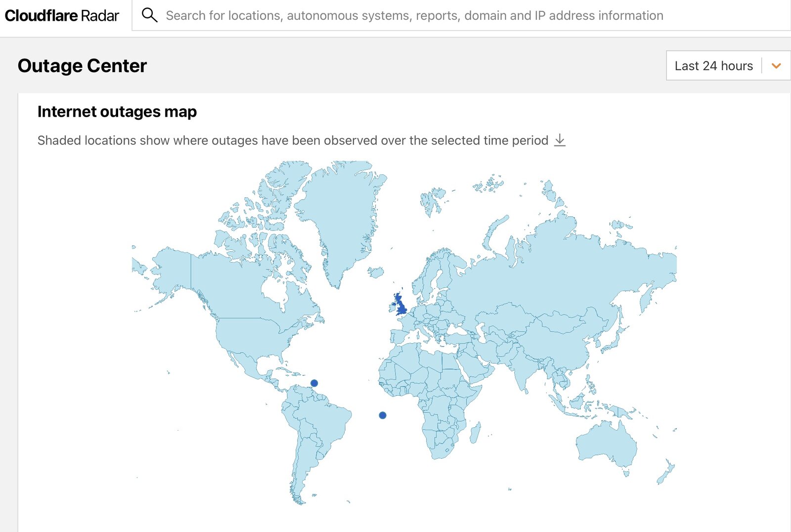Open the Last 24 hours time range dropdown
The height and width of the screenshot is (532, 791).
713,66
